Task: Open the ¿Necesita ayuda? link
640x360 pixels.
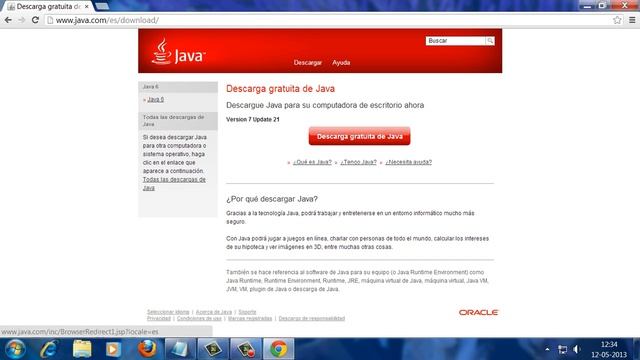Action: pyautogui.click(x=409, y=162)
